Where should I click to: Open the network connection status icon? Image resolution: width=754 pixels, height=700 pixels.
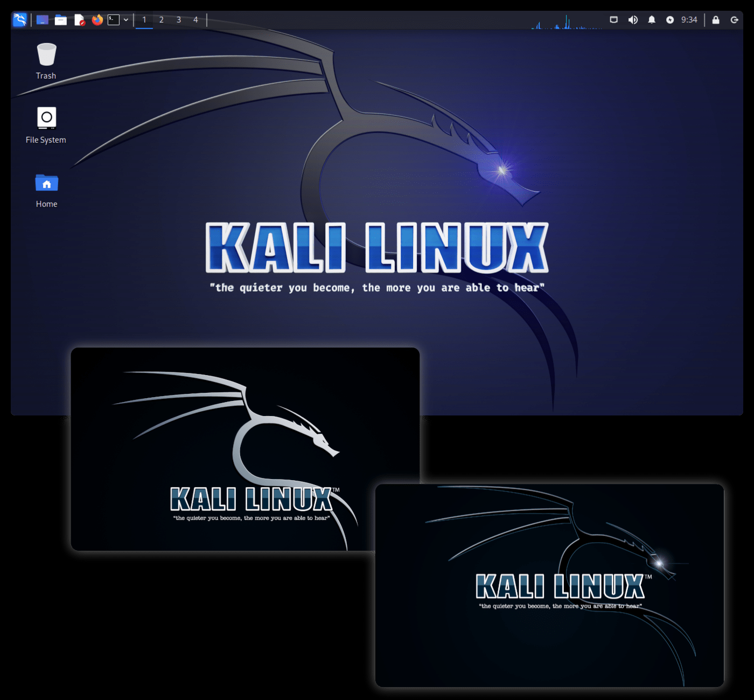[x=614, y=20]
